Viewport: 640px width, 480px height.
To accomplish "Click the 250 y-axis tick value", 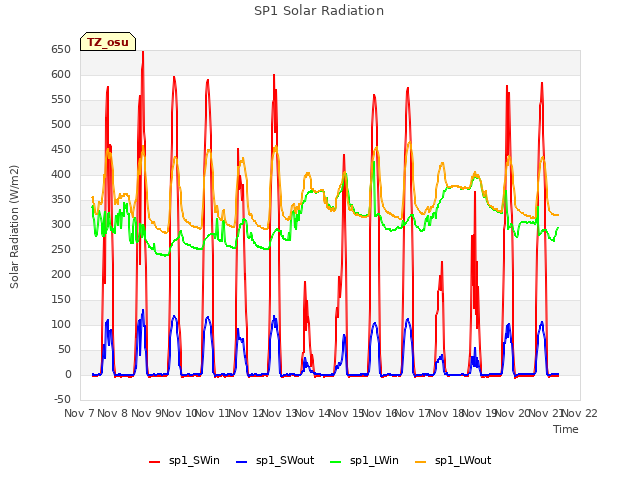I will [x=61, y=250].
